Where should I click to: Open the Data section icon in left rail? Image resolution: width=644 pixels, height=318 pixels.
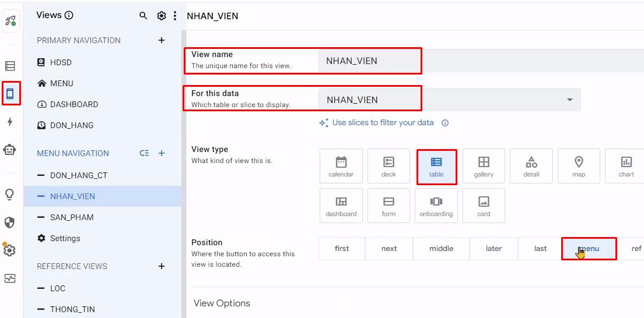tap(10, 66)
